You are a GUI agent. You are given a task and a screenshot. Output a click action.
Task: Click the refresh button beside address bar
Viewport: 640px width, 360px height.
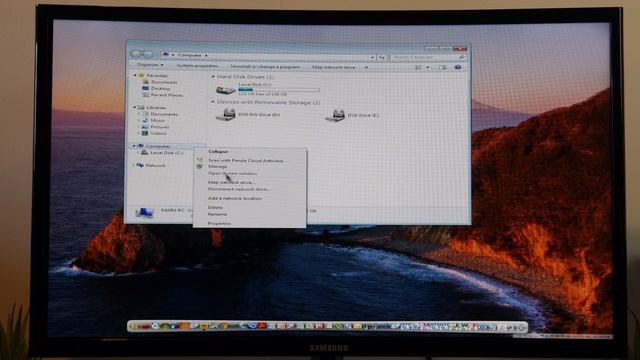click(381, 58)
